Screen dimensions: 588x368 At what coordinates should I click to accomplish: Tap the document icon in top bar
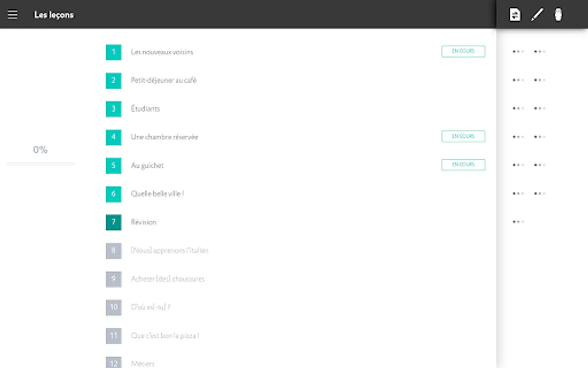515,15
